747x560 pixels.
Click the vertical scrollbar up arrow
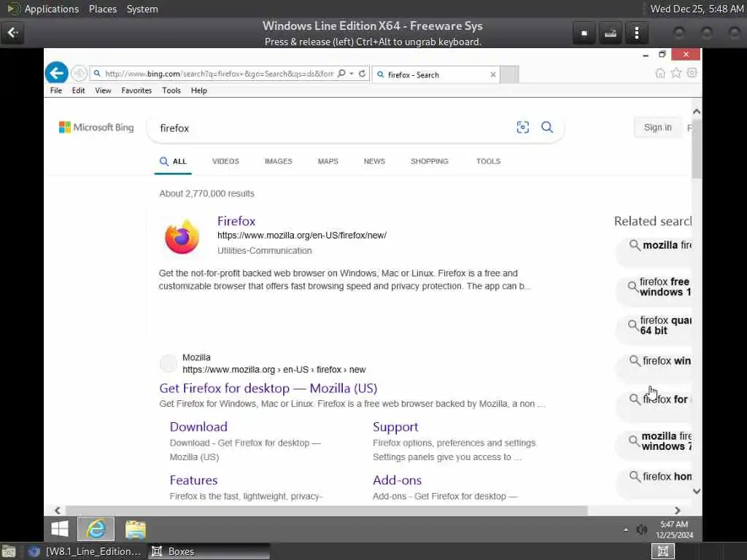pyautogui.click(x=697, y=112)
